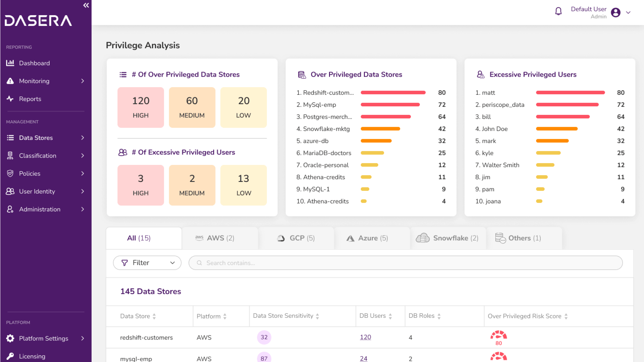Screen dimensions: 644x362
Task: Expand the Data Stores submenu chevron
Action: tap(83, 138)
